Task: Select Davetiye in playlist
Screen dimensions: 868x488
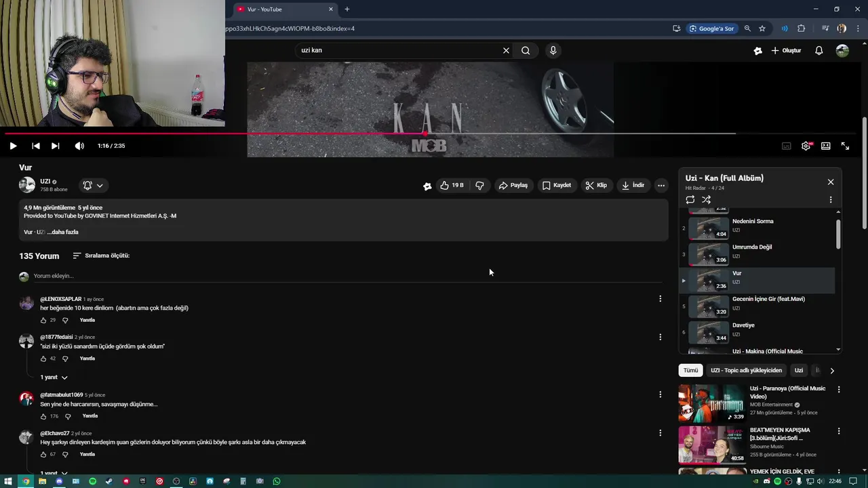Action: click(x=757, y=331)
